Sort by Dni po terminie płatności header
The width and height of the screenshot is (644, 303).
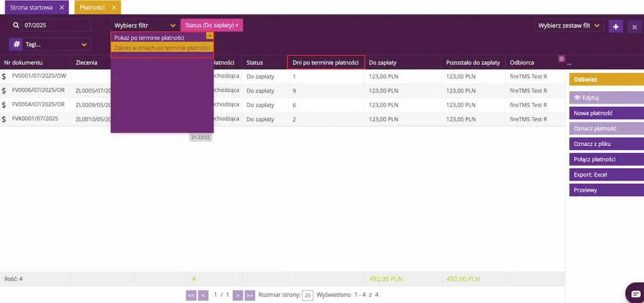(x=326, y=63)
